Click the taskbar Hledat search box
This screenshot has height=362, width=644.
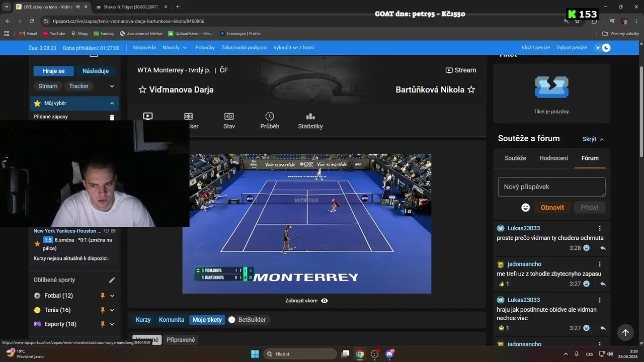(300, 354)
